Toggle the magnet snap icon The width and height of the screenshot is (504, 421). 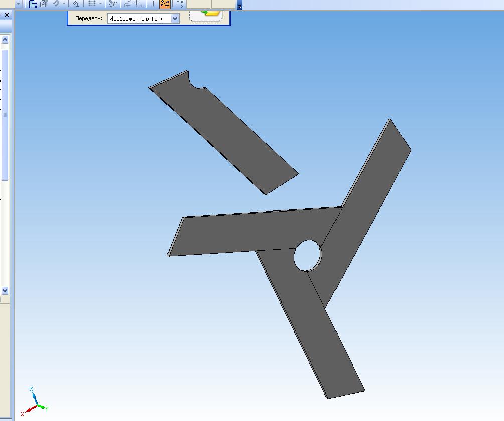point(56,4)
